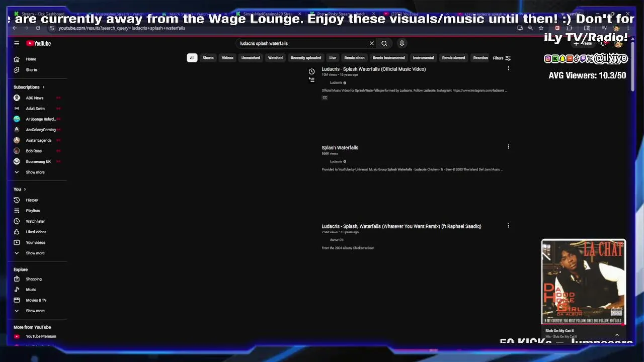Open Ludacris - Splash Waterfalls (Official Music Video)
Screen dimensions: 644x362
[x=374, y=69]
